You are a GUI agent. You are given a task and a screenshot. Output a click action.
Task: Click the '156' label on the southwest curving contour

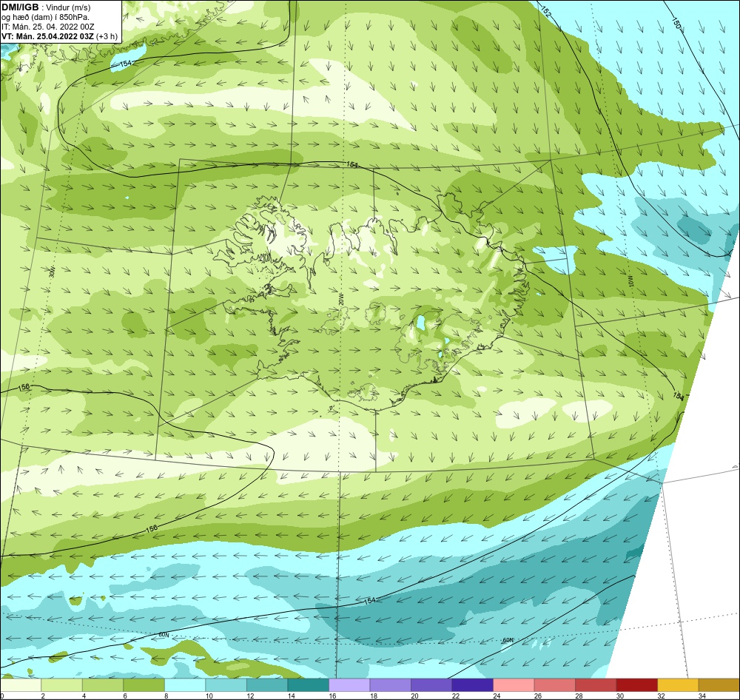152,528
